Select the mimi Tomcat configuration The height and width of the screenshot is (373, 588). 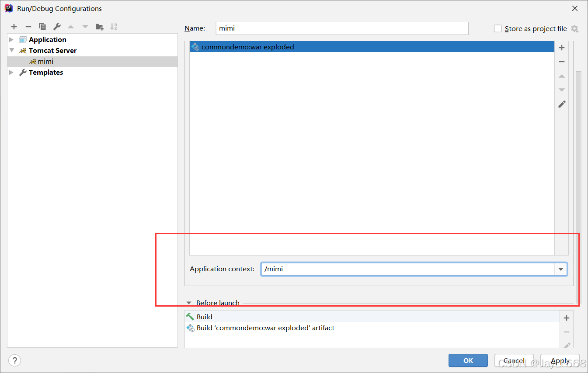click(x=93, y=62)
